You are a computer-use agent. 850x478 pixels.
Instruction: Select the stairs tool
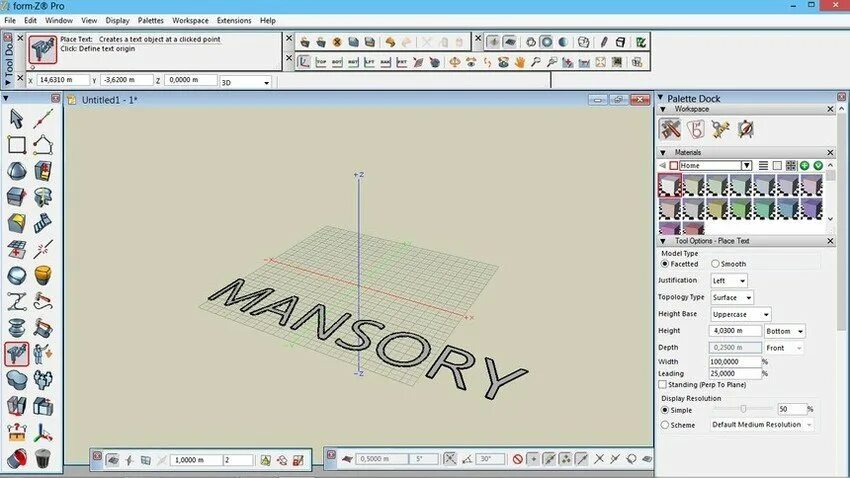[42, 223]
